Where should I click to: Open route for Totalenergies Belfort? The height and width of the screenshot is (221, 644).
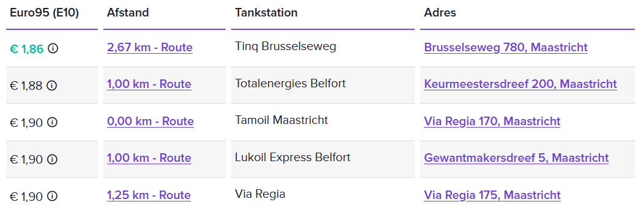click(149, 84)
